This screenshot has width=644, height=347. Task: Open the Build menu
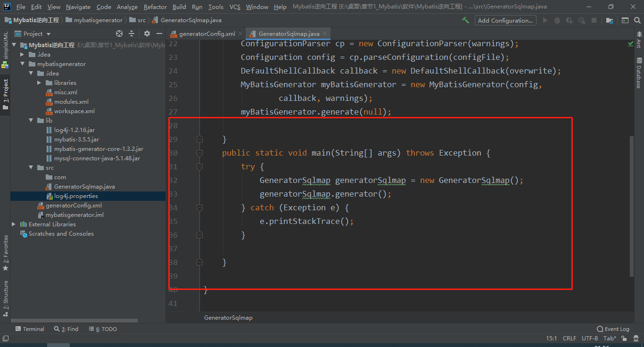click(x=179, y=7)
